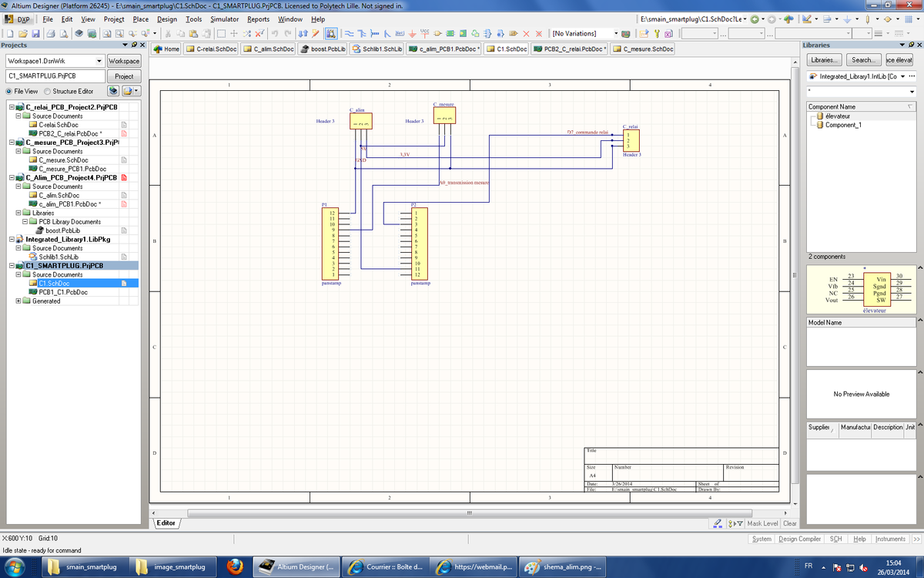Collapse the C_relai_PCB_Project2 project node

12,107
